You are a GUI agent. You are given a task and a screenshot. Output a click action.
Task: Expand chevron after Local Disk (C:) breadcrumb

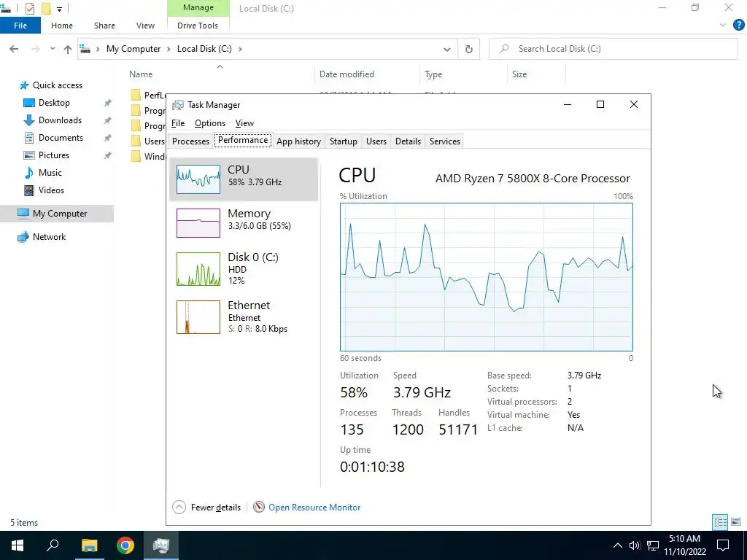tap(239, 49)
